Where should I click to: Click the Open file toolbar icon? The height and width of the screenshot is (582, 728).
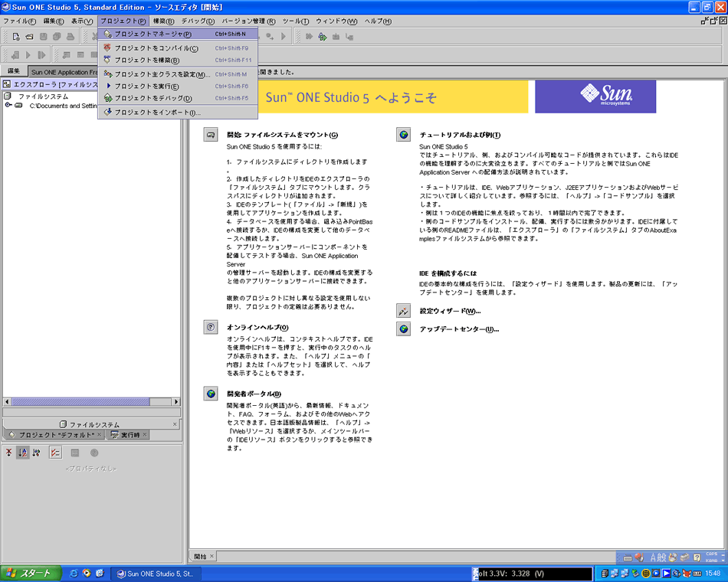pos(30,37)
